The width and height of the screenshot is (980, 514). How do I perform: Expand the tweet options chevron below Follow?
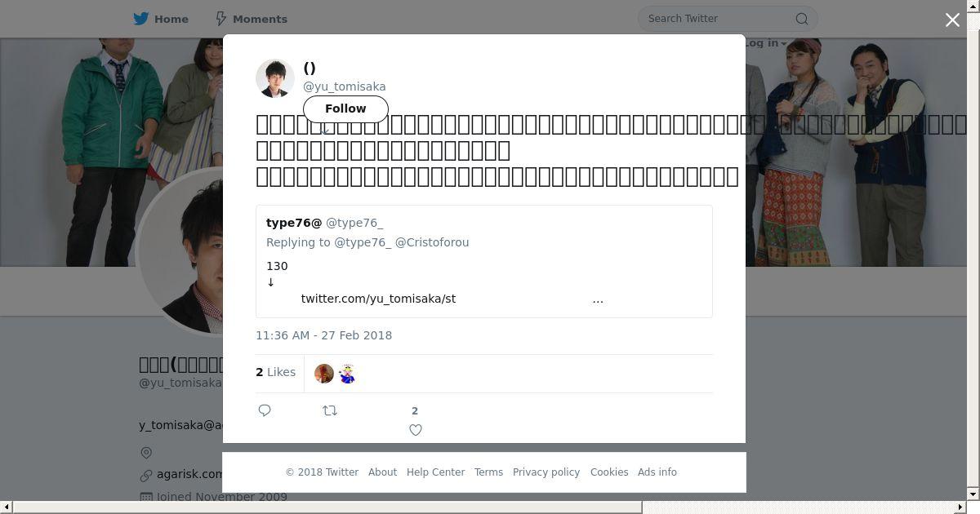coord(324,131)
